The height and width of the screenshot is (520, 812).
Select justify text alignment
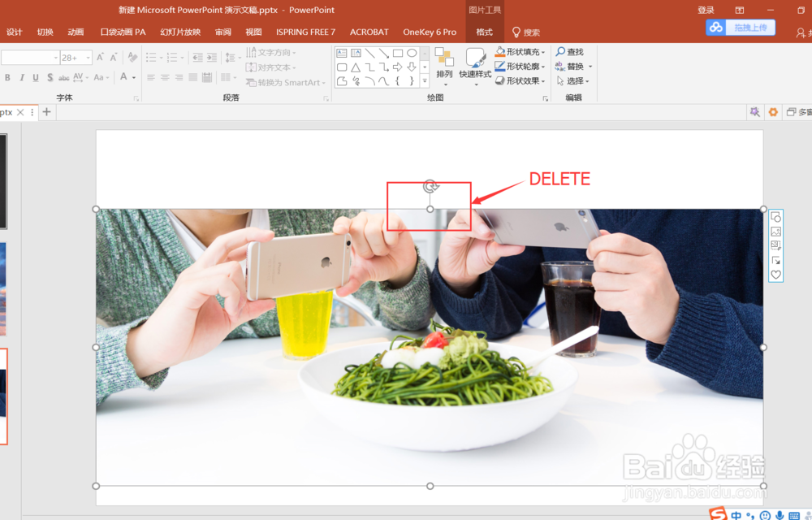click(x=192, y=78)
